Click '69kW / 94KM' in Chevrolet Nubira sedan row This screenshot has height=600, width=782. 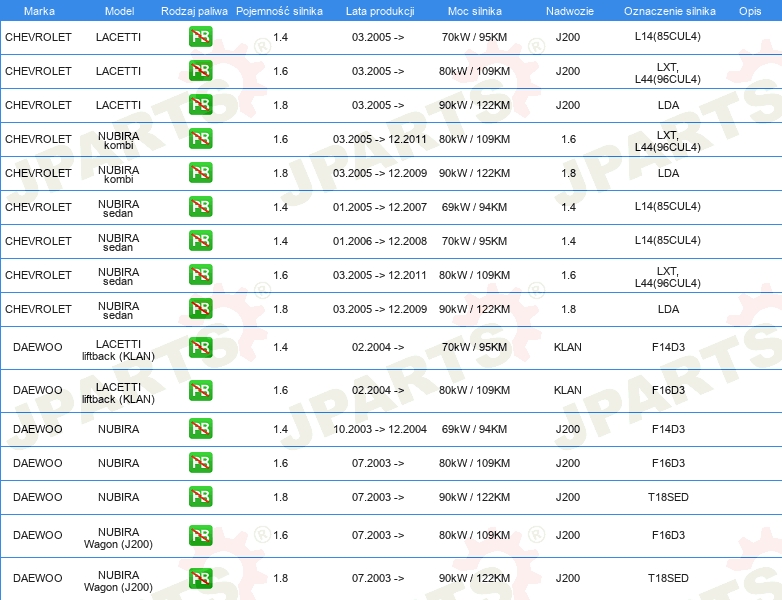(x=474, y=207)
